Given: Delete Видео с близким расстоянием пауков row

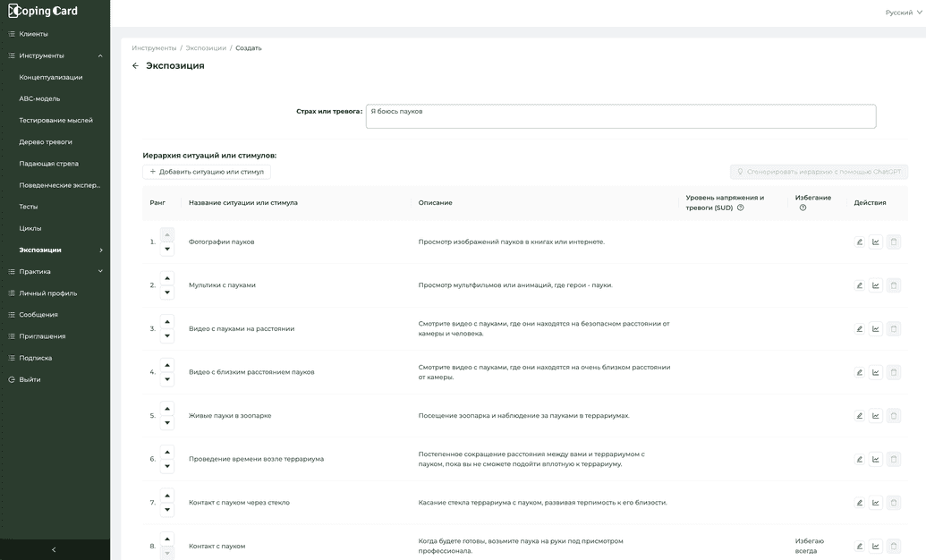Looking at the screenshot, I should pyautogui.click(x=894, y=372).
